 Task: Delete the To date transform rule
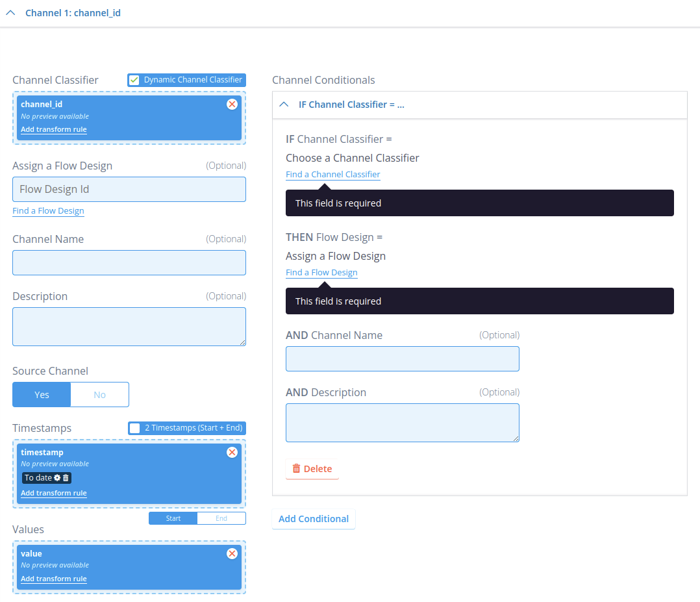(65, 477)
